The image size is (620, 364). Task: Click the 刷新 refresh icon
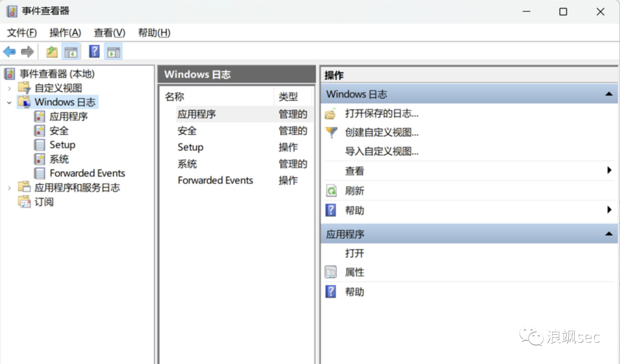331,191
